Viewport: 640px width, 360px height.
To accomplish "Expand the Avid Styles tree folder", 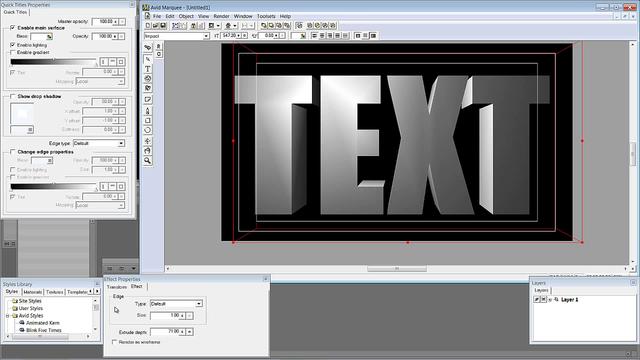I will [7, 316].
